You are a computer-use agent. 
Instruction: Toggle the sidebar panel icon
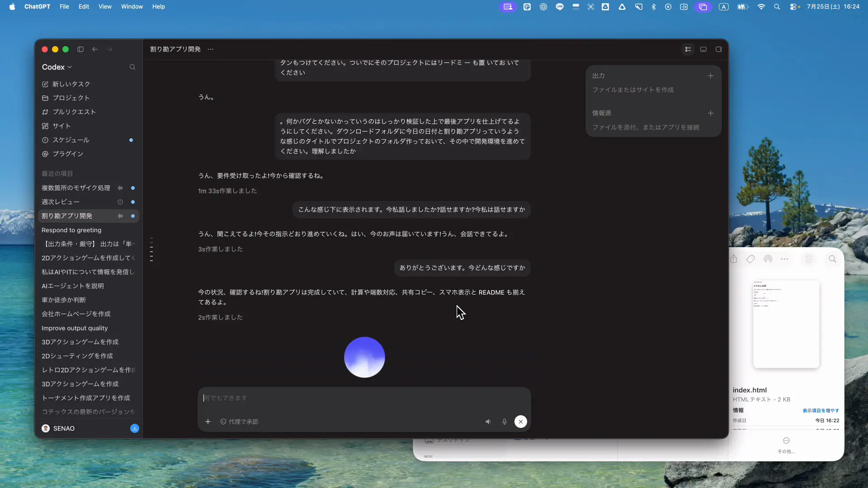[x=80, y=49]
